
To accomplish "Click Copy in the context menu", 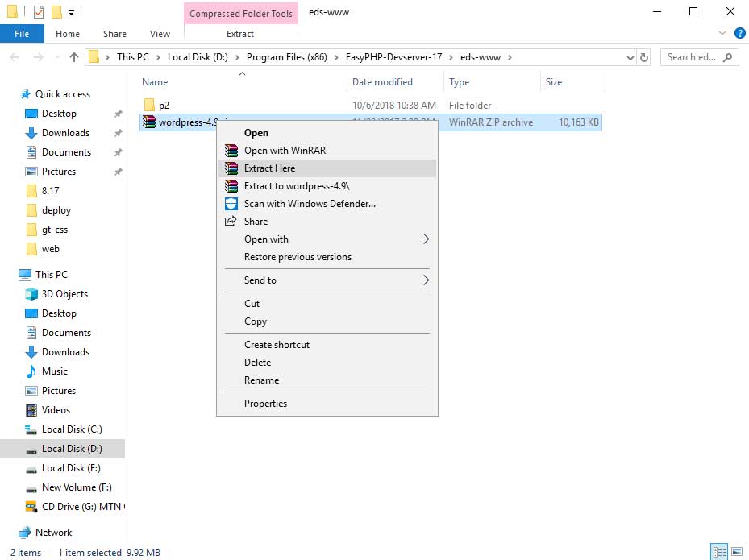I will click(327, 321).
